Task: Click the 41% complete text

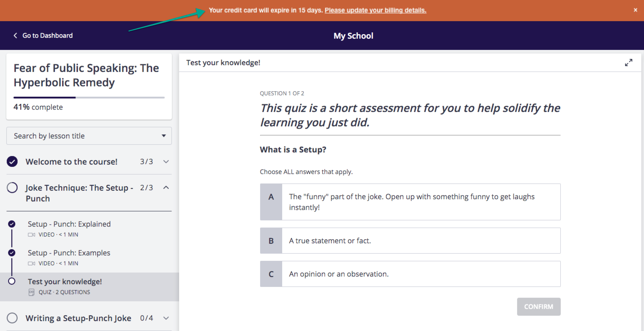Action: pyautogui.click(x=38, y=107)
